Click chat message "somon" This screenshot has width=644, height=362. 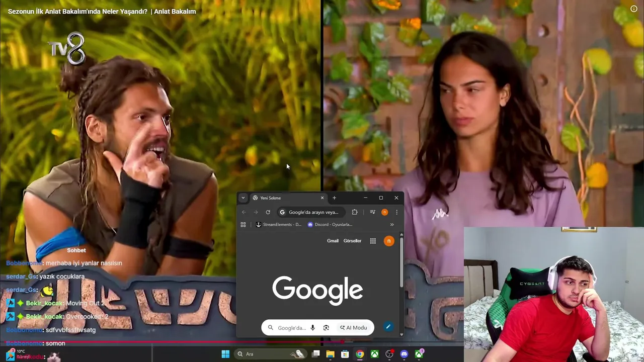pos(55,343)
